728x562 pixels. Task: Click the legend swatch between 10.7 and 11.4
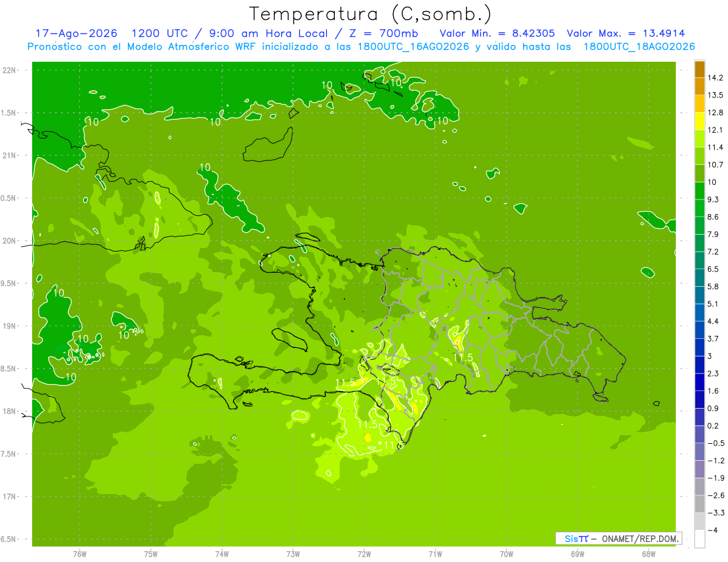tap(699, 156)
